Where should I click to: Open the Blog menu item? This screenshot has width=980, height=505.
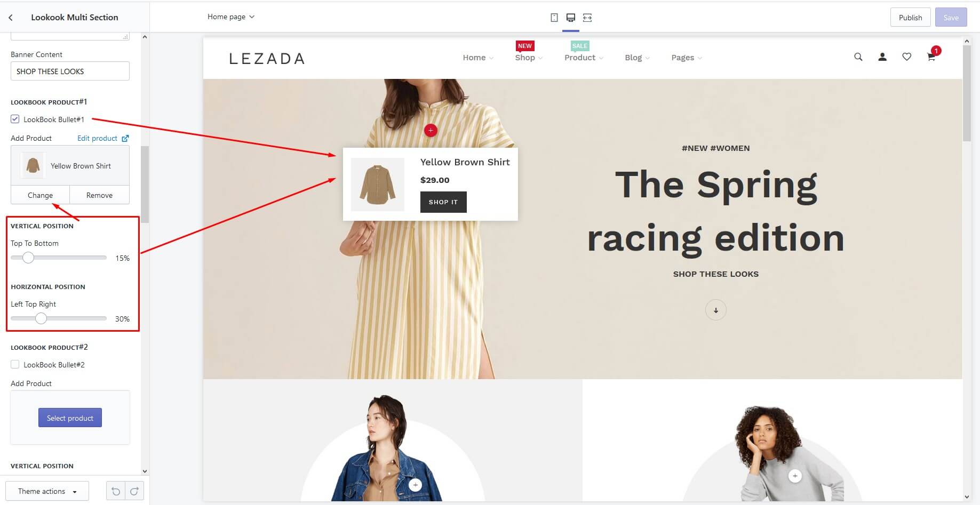[637, 58]
